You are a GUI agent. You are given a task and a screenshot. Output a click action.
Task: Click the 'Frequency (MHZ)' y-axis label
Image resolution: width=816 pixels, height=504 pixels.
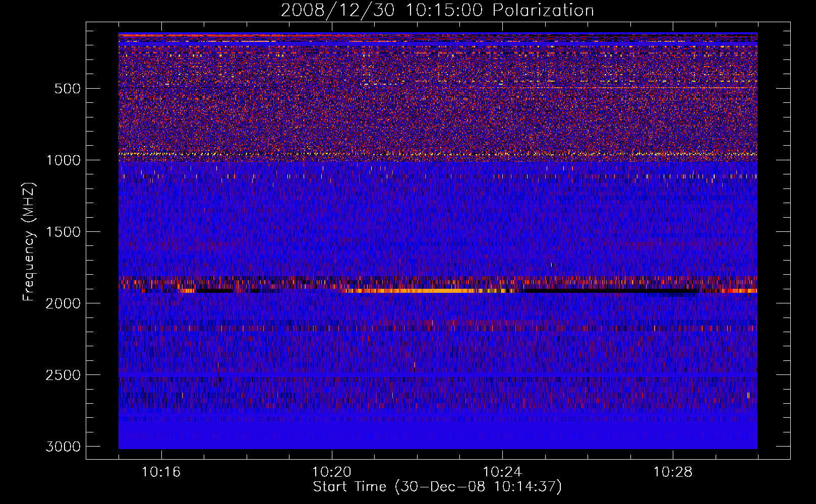coord(29,242)
